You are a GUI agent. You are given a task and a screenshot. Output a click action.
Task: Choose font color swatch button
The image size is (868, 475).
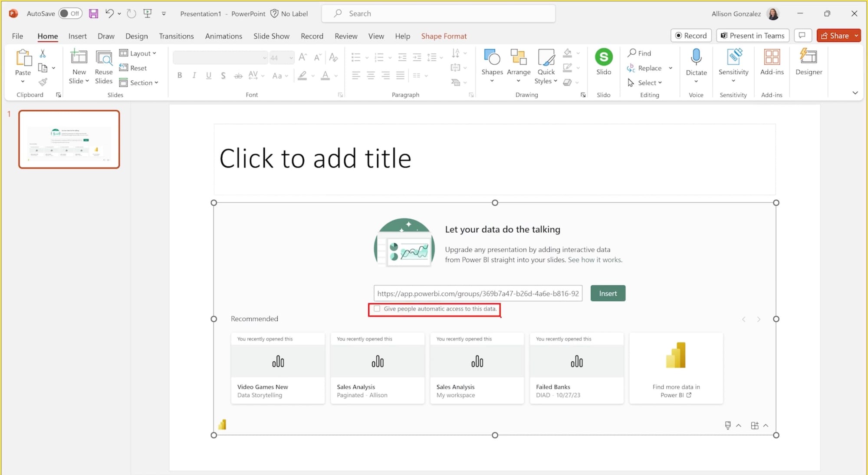[325, 76]
